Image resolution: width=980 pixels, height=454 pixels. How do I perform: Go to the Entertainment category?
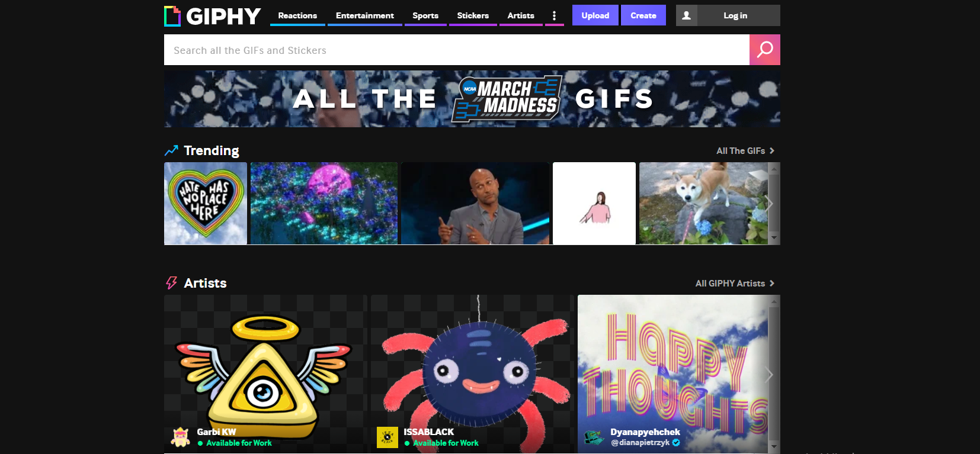(x=364, y=15)
